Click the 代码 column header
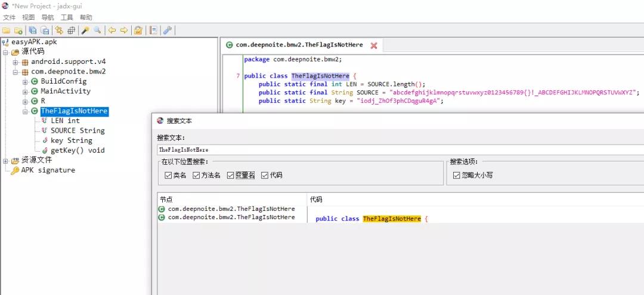This screenshot has height=295, width=644. click(476, 199)
